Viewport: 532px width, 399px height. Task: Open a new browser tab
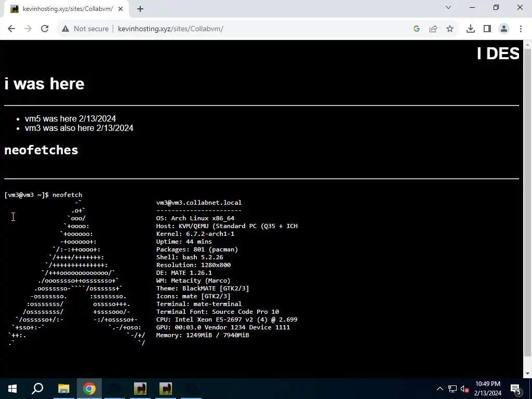pyautogui.click(x=140, y=9)
